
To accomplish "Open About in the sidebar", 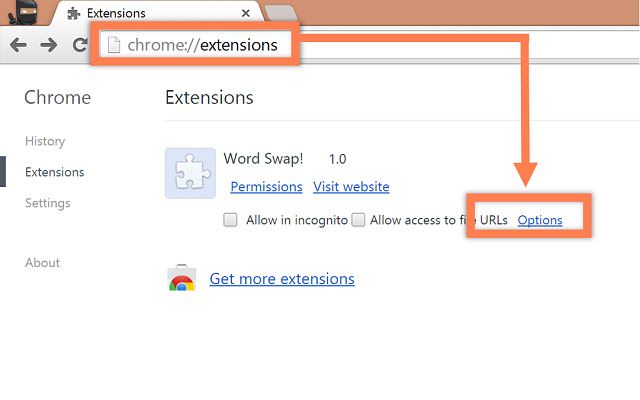I will (x=42, y=262).
